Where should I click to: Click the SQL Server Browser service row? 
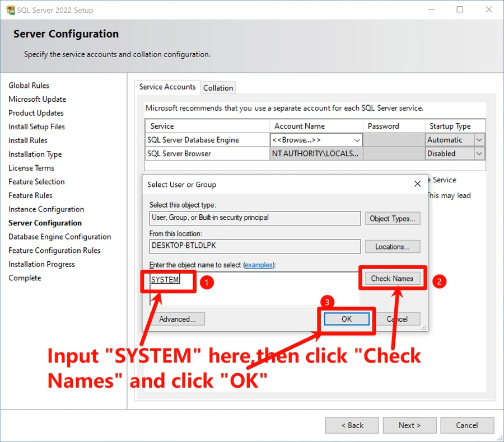(x=315, y=153)
